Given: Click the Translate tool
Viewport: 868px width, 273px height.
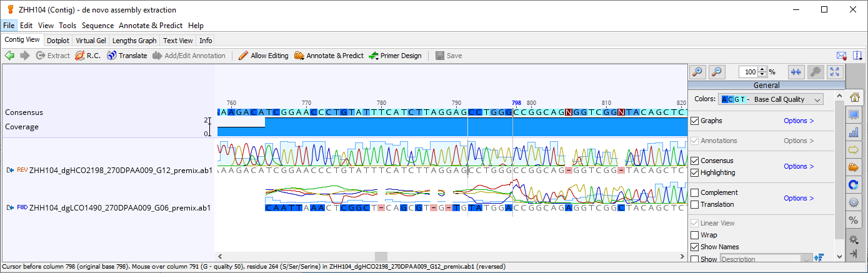Looking at the screenshot, I should coord(127,56).
